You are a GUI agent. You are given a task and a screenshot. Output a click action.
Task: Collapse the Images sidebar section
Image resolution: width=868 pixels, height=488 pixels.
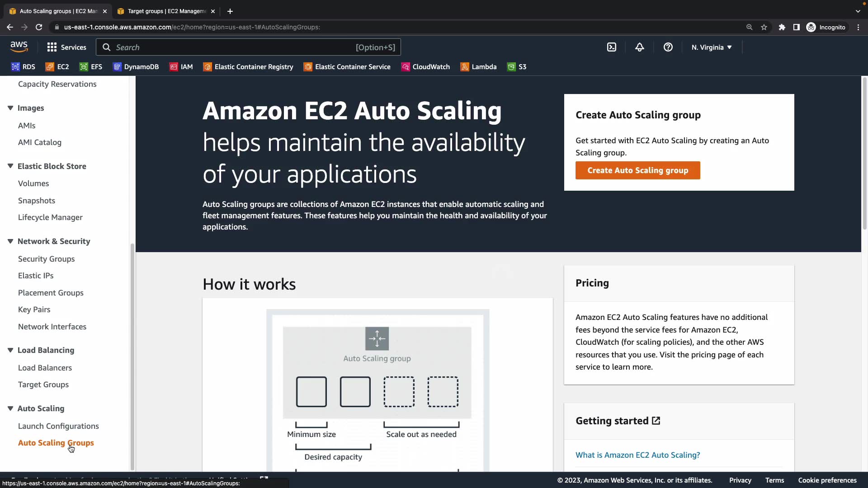point(10,108)
